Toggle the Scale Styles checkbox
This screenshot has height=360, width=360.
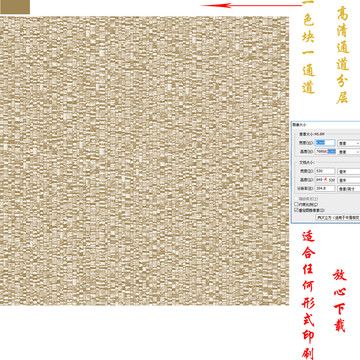pos(296,199)
